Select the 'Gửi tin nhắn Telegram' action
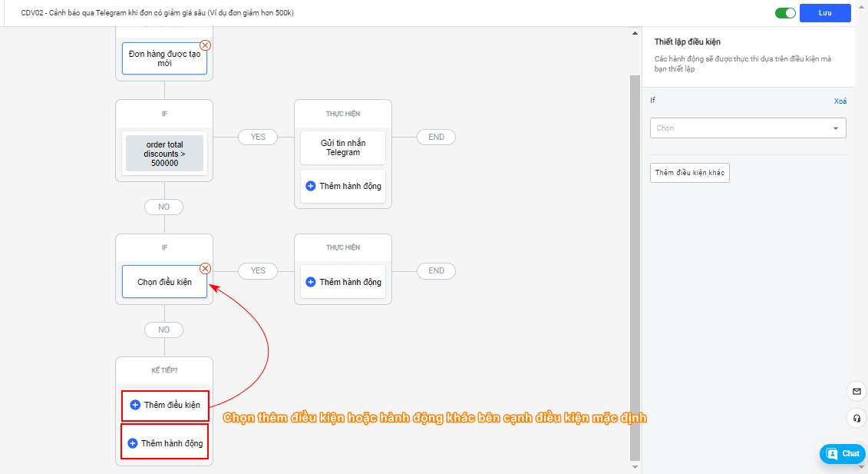This screenshot has width=868, height=474. point(342,148)
